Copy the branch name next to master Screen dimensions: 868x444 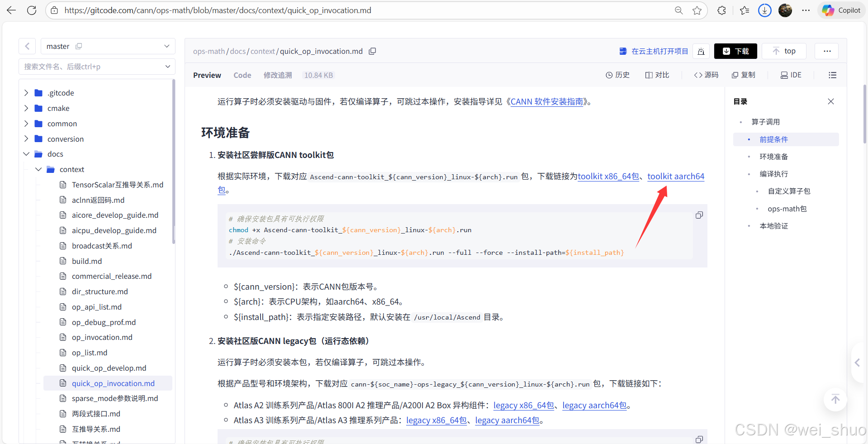79,46
